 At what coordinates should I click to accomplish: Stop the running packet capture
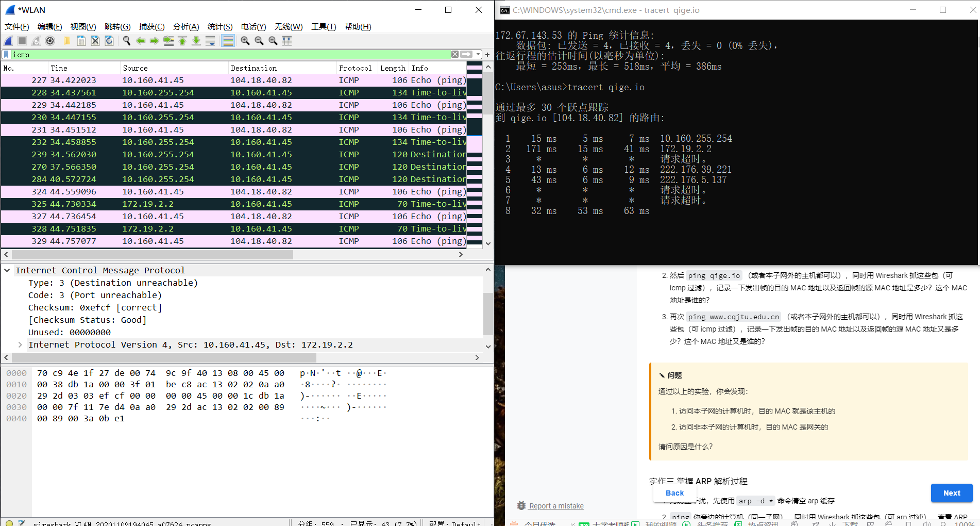[x=22, y=41]
